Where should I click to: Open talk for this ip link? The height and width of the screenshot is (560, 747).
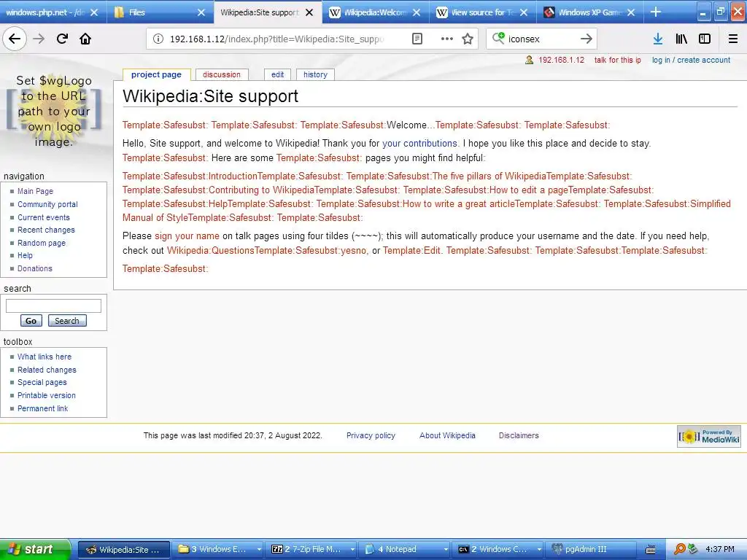[617, 60]
